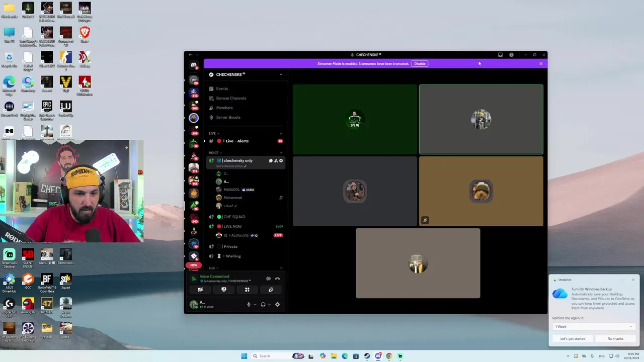The image size is (644, 362).
Task: Open user settings gear
Action: coord(277,304)
